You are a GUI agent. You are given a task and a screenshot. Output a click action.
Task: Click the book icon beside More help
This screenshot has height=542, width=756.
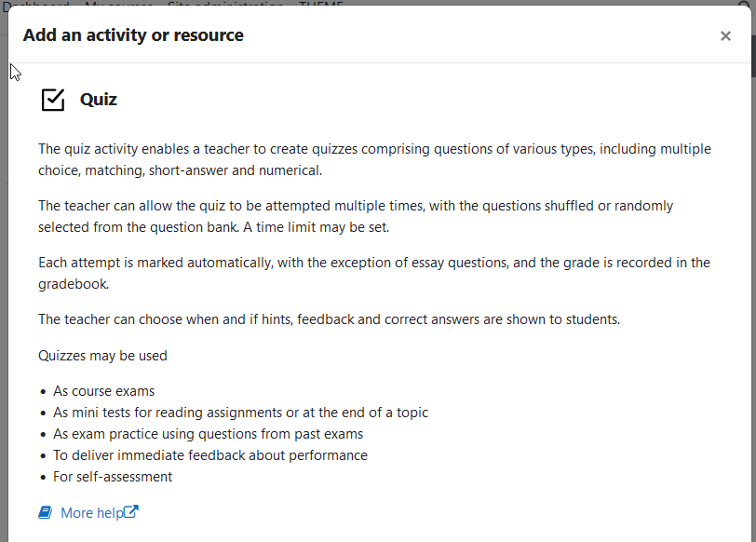(46, 512)
